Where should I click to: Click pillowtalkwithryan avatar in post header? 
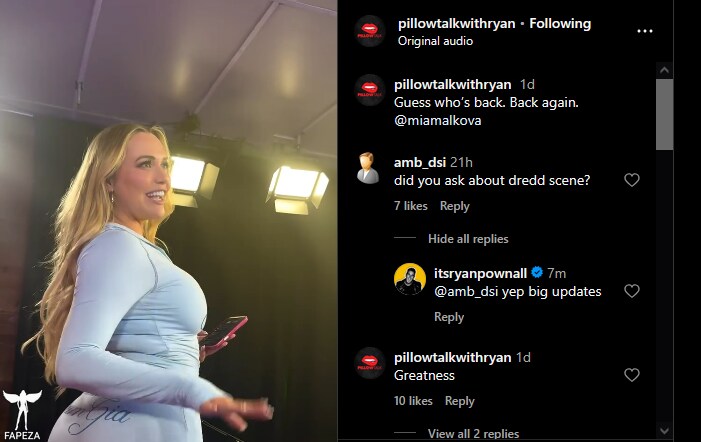[x=370, y=31]
